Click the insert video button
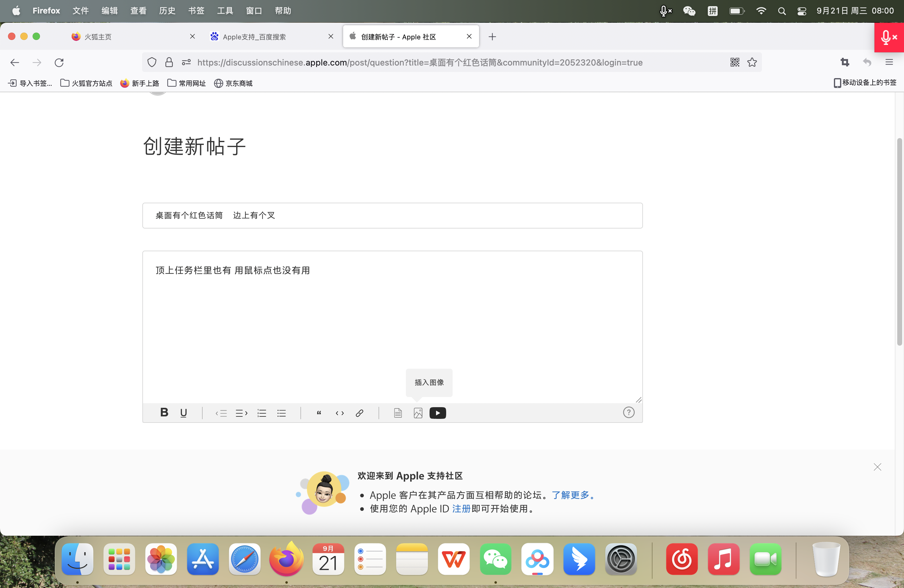 tap(438, 413)
